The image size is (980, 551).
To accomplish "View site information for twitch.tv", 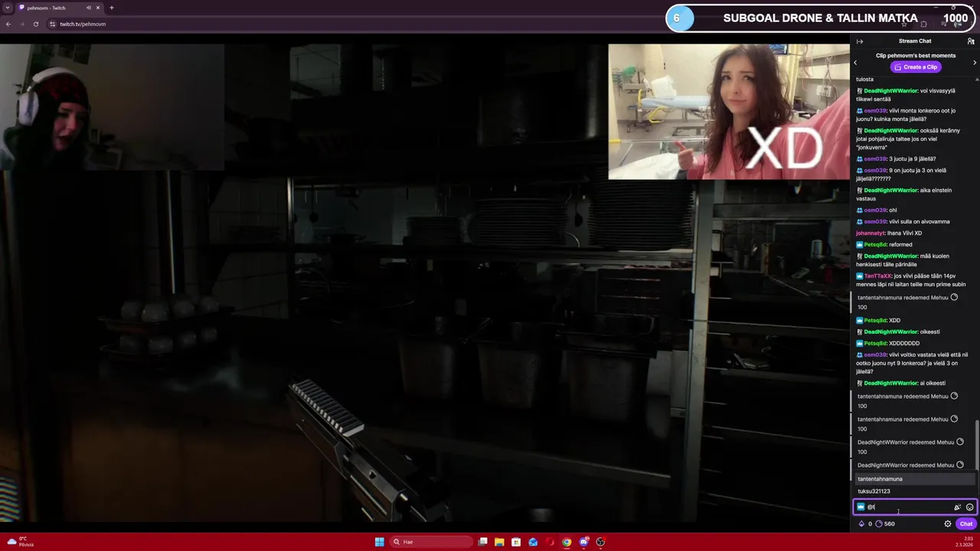I will 52,24.
